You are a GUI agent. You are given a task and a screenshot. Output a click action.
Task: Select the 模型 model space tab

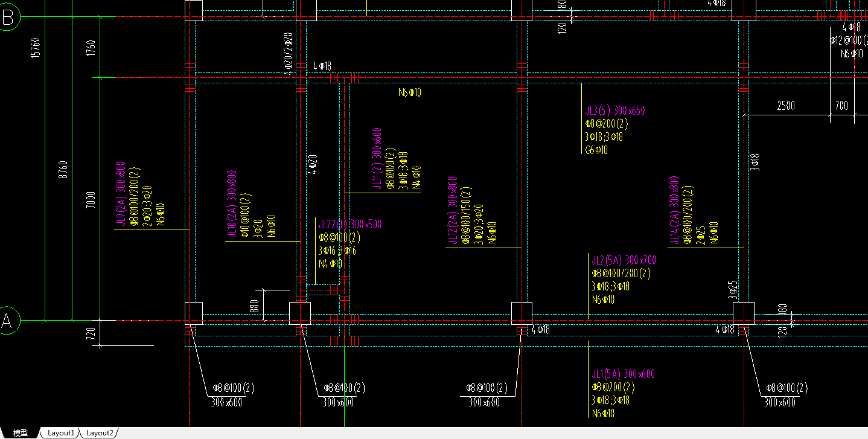coord(21,433)
